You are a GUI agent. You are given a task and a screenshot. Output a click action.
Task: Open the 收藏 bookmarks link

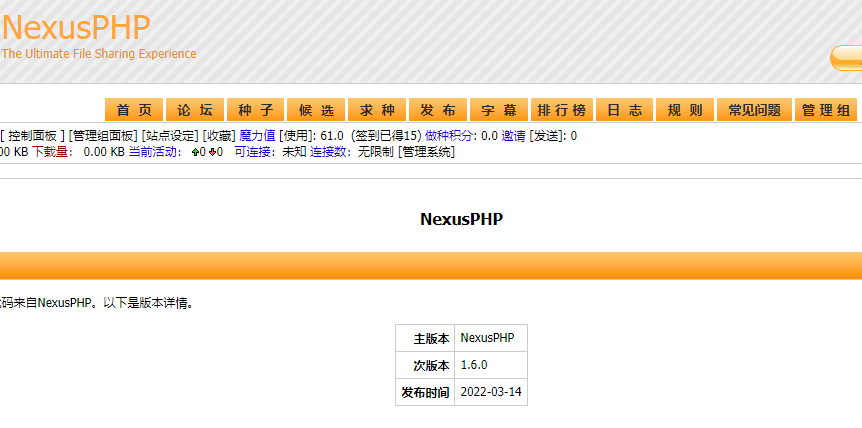219,136
